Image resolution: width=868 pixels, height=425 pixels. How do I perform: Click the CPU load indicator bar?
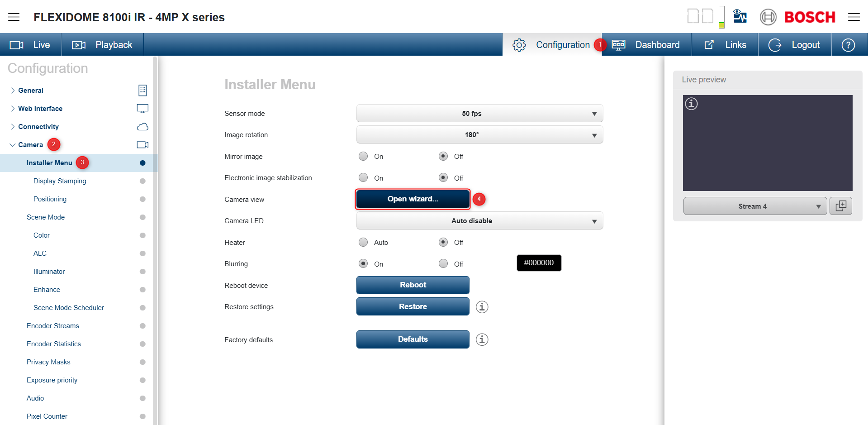click(x=721, y=17)
